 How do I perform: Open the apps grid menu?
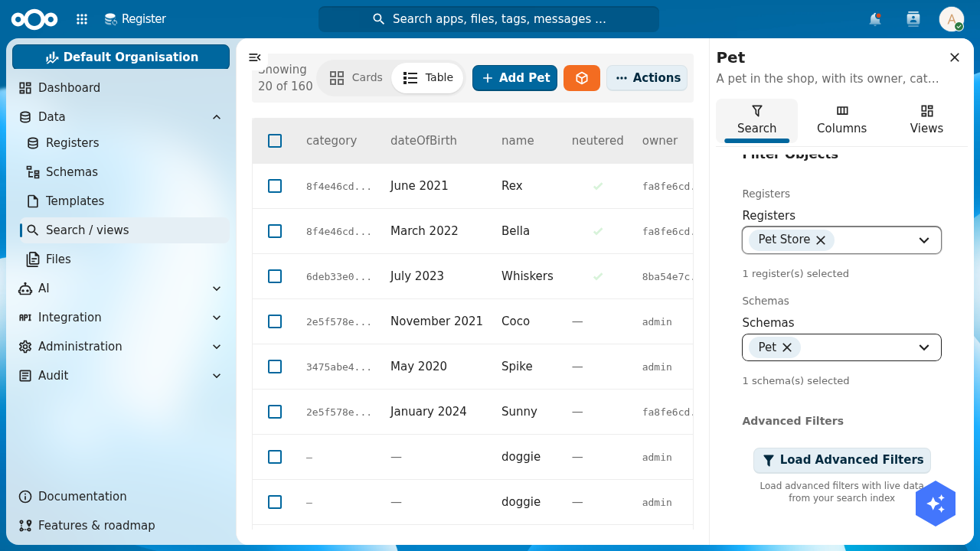coord(82,19)
